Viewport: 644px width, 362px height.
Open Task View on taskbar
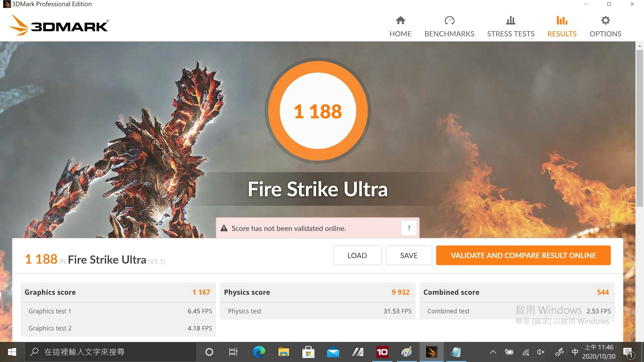(x=233, y=352)
